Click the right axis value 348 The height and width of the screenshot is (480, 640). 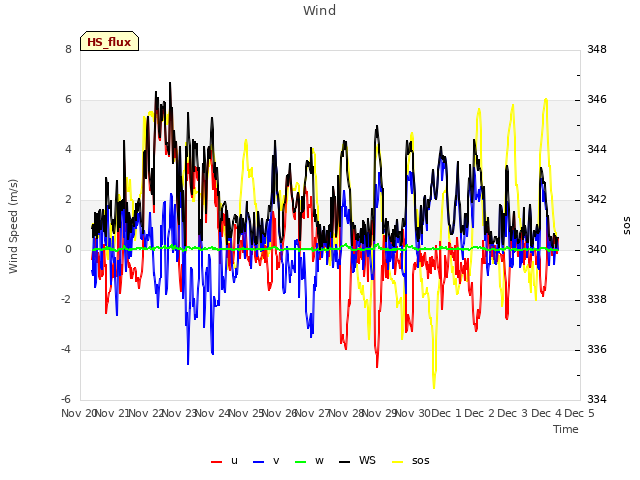(597, 49)
